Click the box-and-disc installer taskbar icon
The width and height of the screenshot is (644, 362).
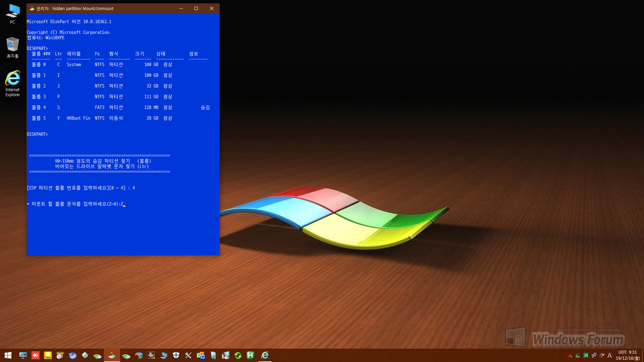(x=60, y=355)
